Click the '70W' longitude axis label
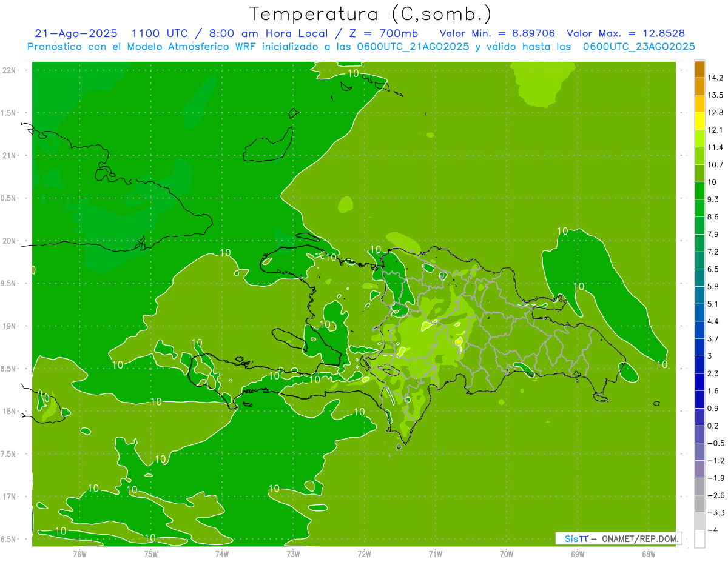 pos(506,554)
